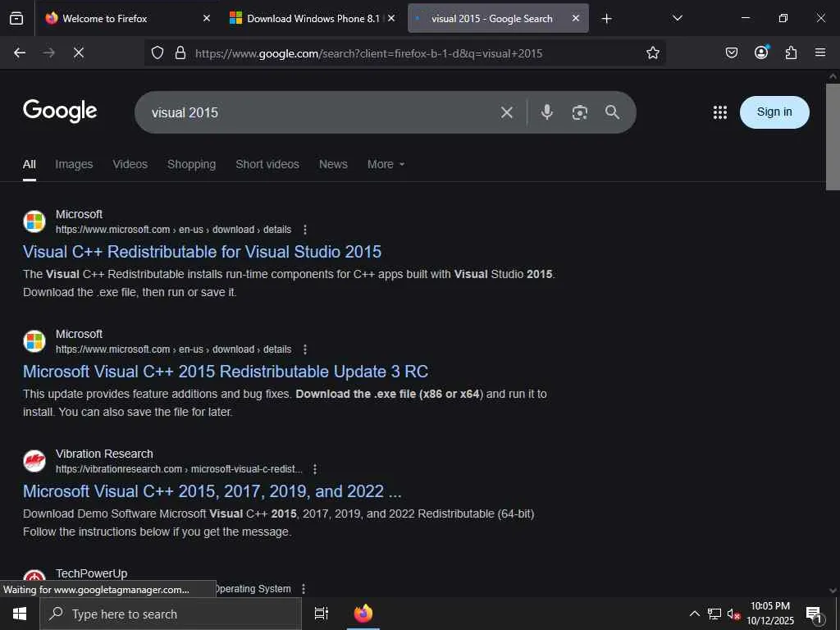Select the All results tab
Screen dimensions: 840x630
pos(30,164)
